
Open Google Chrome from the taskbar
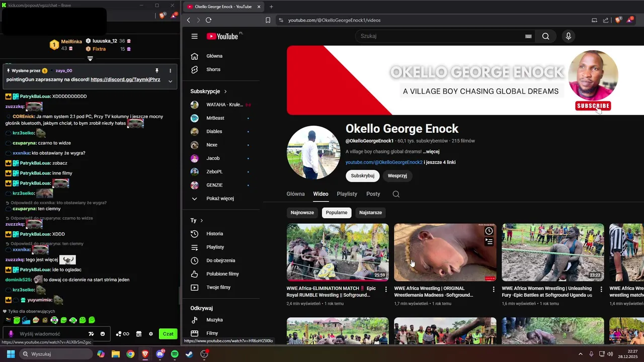click(130, 354)
